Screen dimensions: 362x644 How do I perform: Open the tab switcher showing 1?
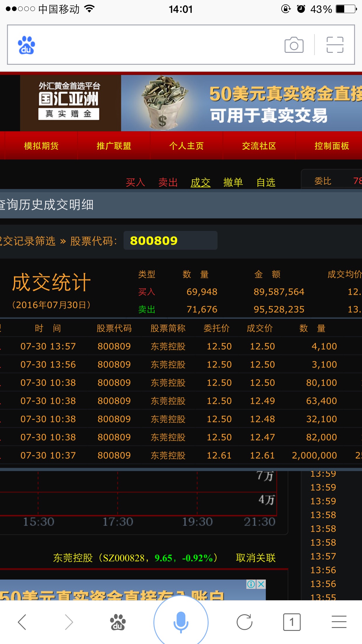coord(291,622)
